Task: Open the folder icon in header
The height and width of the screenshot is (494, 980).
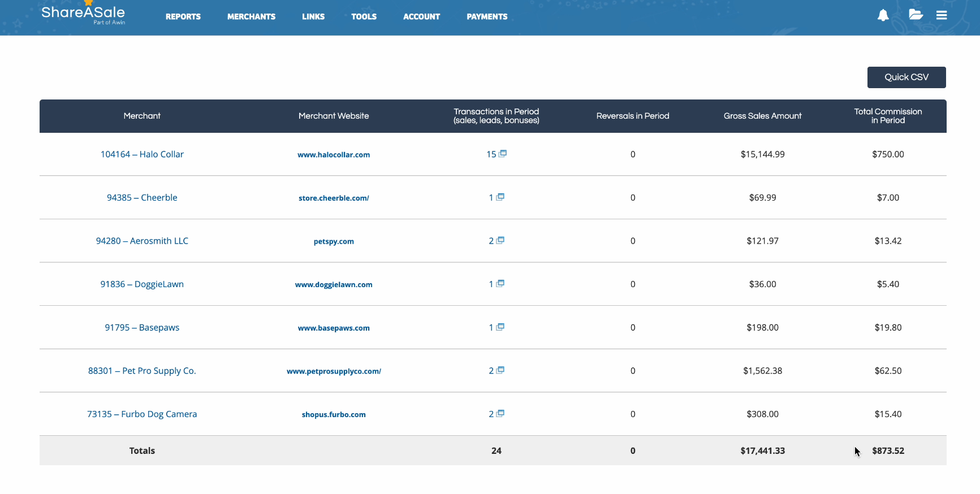Action: coord(916,15)
